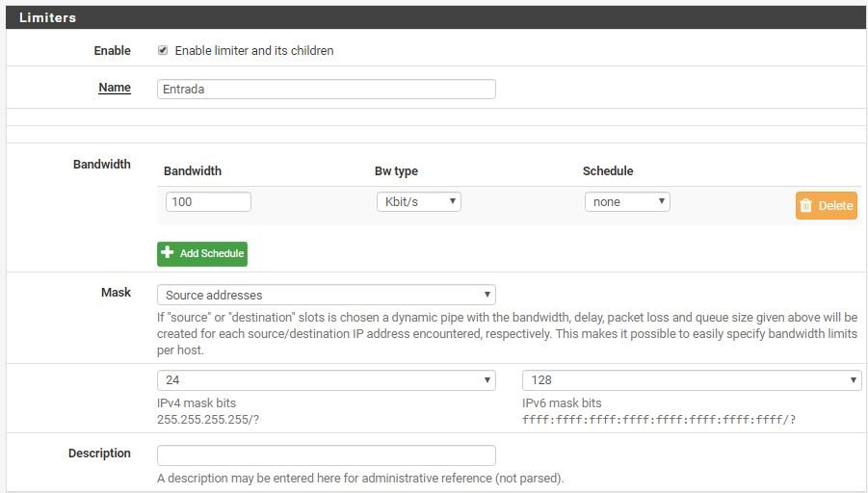Click the Limiters panel heading
Image resolution: width=868 pixels, height=493 pixels.
coord(47,17)
